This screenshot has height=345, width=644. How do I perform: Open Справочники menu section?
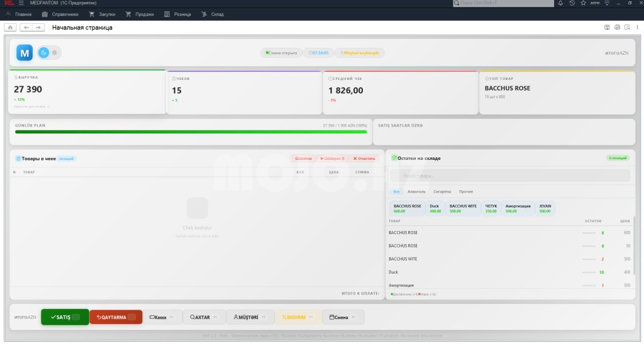60,14
